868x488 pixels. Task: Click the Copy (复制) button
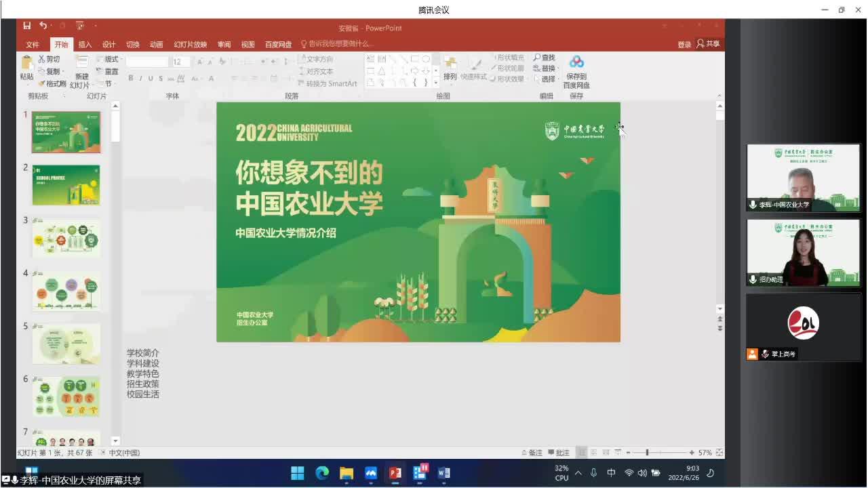[50, 71]
